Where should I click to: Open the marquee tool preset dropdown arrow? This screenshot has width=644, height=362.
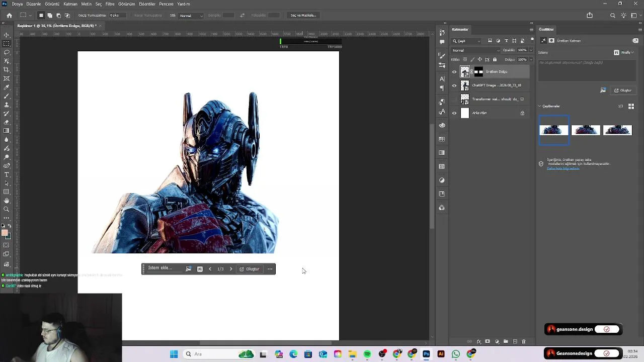click(30, 16)
